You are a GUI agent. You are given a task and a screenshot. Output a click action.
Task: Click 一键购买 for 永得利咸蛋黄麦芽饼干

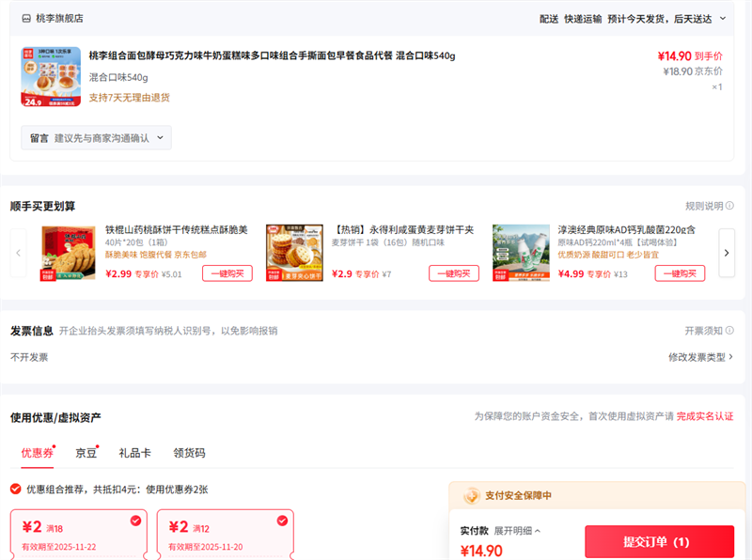(453, 273)
